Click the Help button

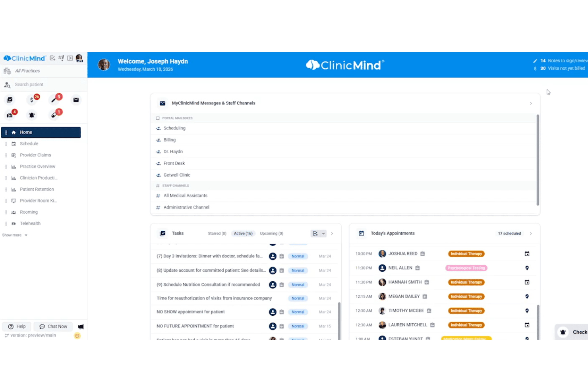17,326
